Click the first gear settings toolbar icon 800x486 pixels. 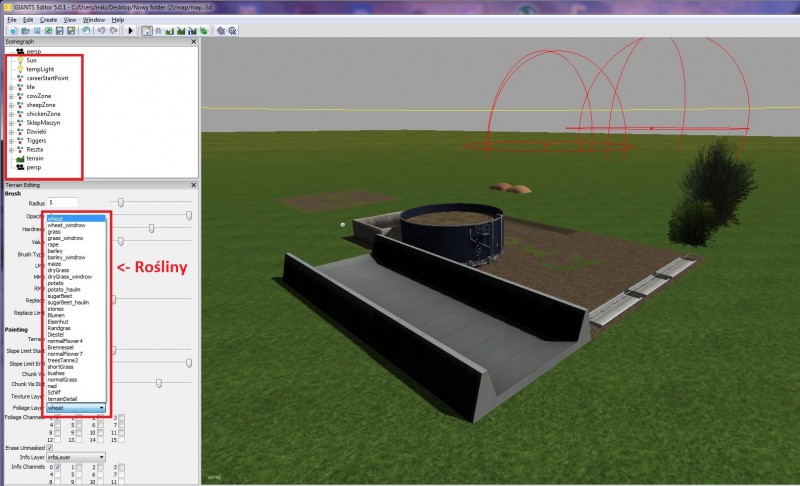220,31
